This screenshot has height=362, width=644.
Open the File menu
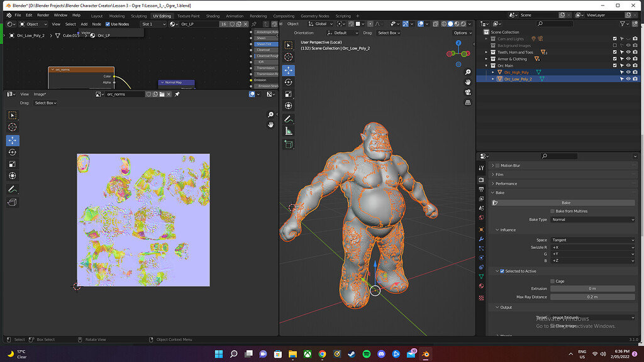coord(18,15)
